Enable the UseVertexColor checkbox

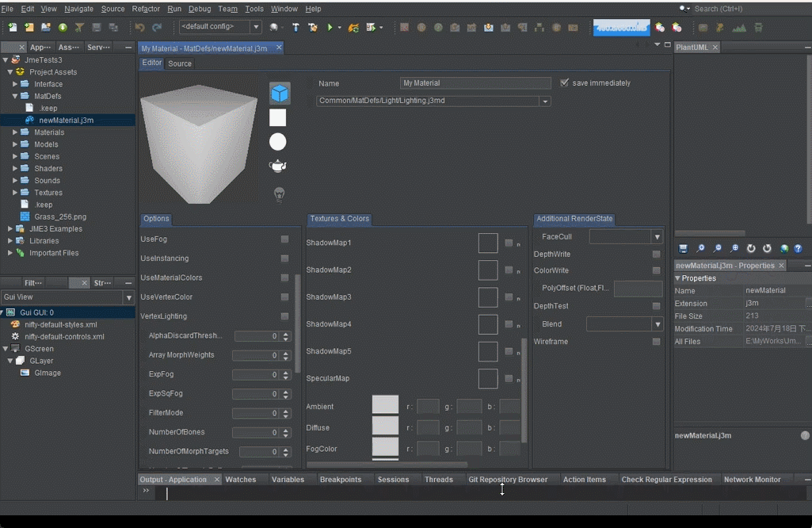285,297
